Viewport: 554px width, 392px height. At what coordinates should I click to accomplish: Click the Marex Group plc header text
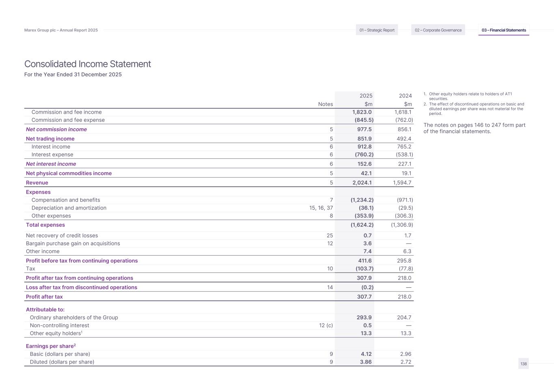click(61, 30)
